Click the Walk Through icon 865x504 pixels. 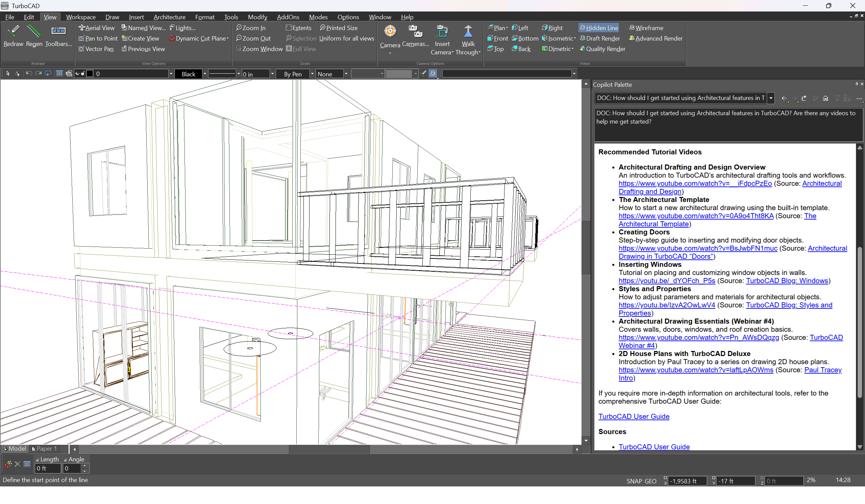click(468, 31)
